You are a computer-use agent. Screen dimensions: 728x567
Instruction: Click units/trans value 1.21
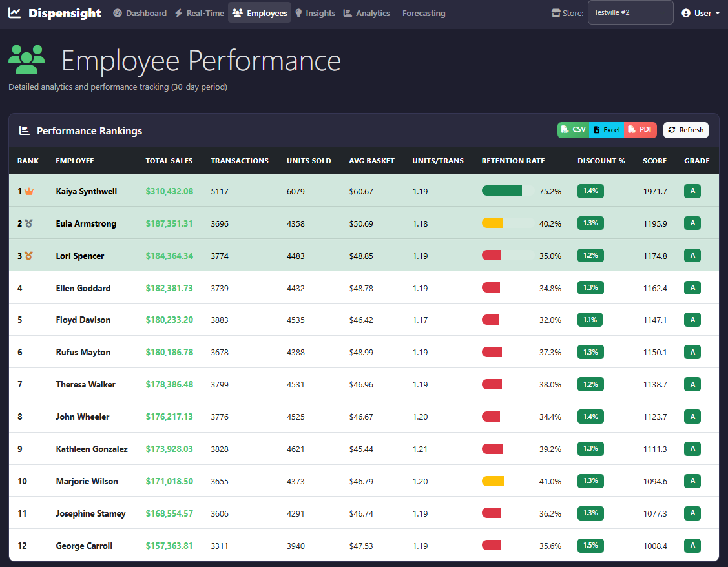tap(420, 449)
